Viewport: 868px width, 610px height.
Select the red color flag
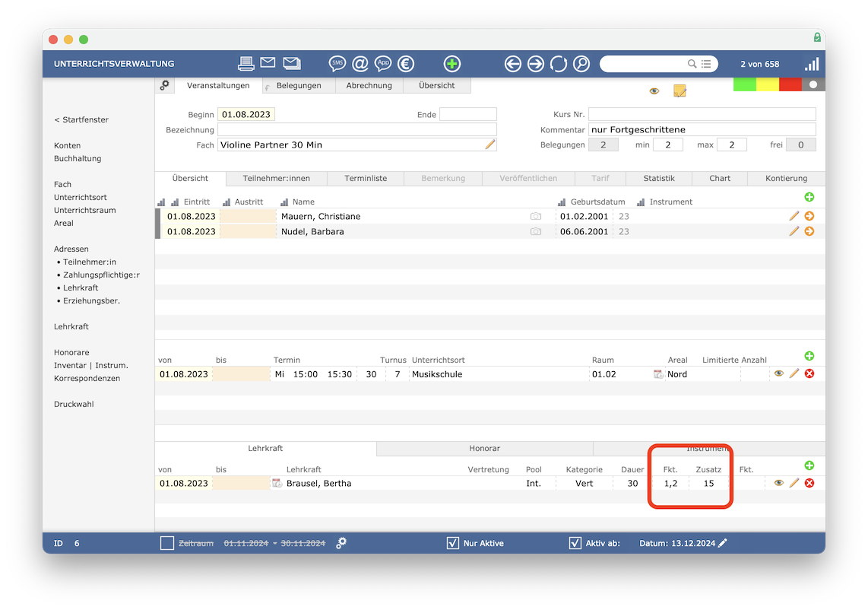coord(790,84)
